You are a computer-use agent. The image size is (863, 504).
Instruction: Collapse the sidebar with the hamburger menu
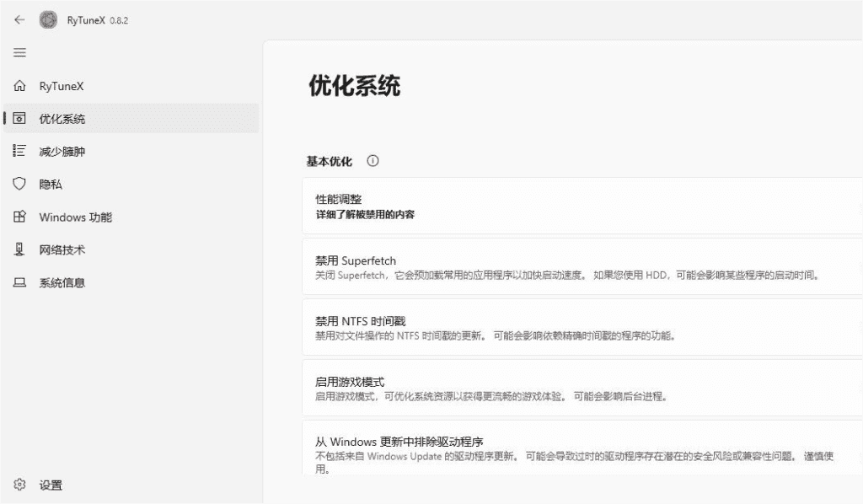19,53
